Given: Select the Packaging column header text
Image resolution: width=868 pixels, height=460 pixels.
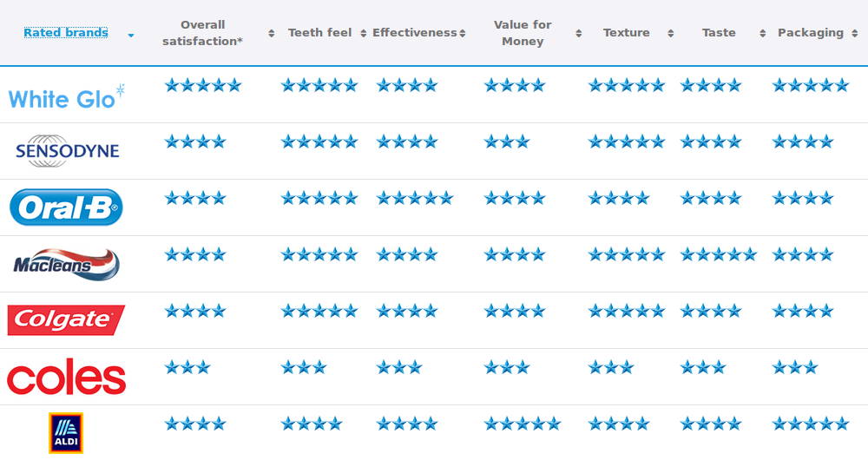Looking at the screenshot, I should pos(811,33).
